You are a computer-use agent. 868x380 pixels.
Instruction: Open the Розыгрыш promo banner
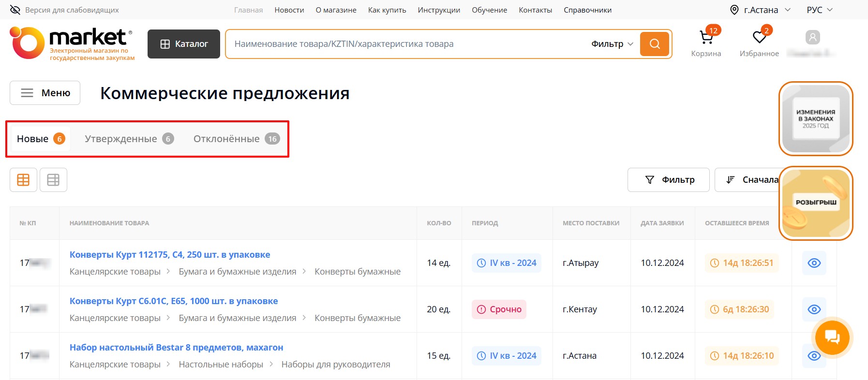coord(815,203)
